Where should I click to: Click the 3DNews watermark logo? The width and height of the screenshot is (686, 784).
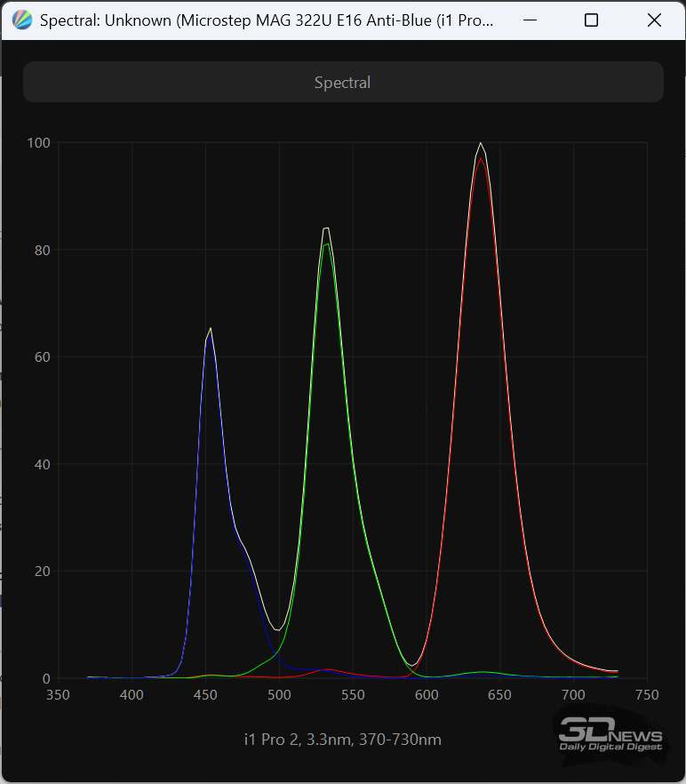(x=610, y=736)
